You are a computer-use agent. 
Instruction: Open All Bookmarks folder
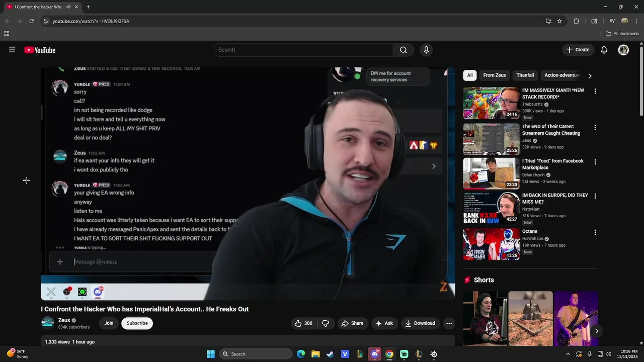[622, 34]
